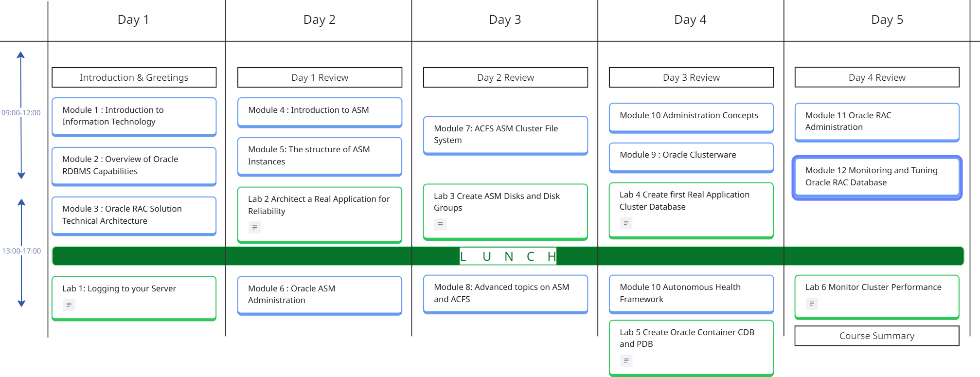Select the Day 5 column header
Viewport: 980px width, 377px height.
887,20
